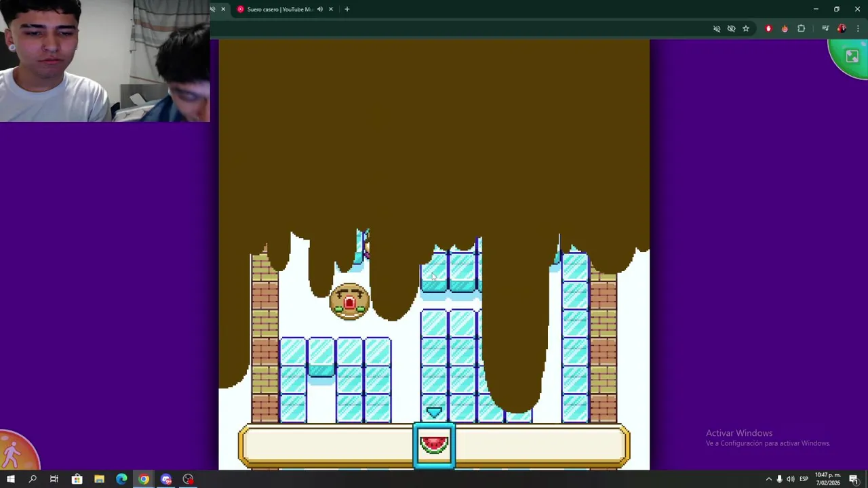The width and height of the screenshot is (868, 488).
Task: Close the leftmost partially hidden tab
Action: click(223, 9)
